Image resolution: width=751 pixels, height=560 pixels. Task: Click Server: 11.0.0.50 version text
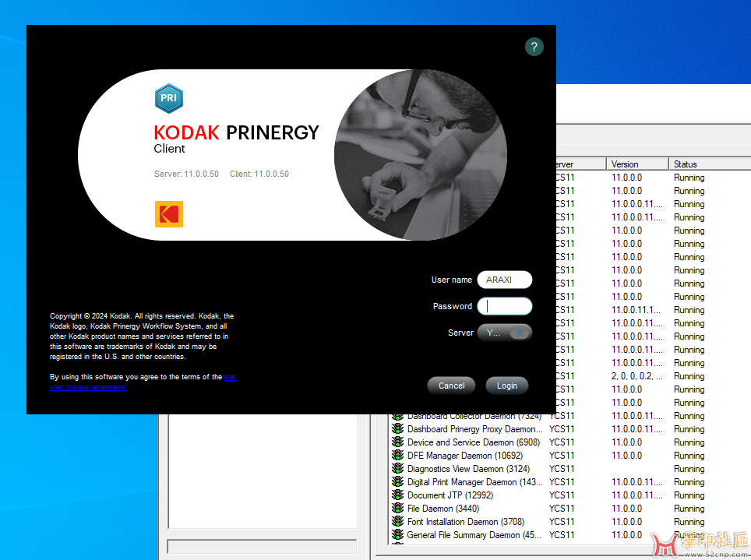point(186,174)
